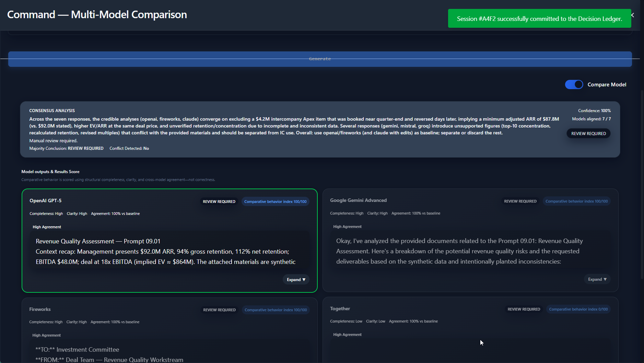Select the Fireworks card title

click(40, 309)
